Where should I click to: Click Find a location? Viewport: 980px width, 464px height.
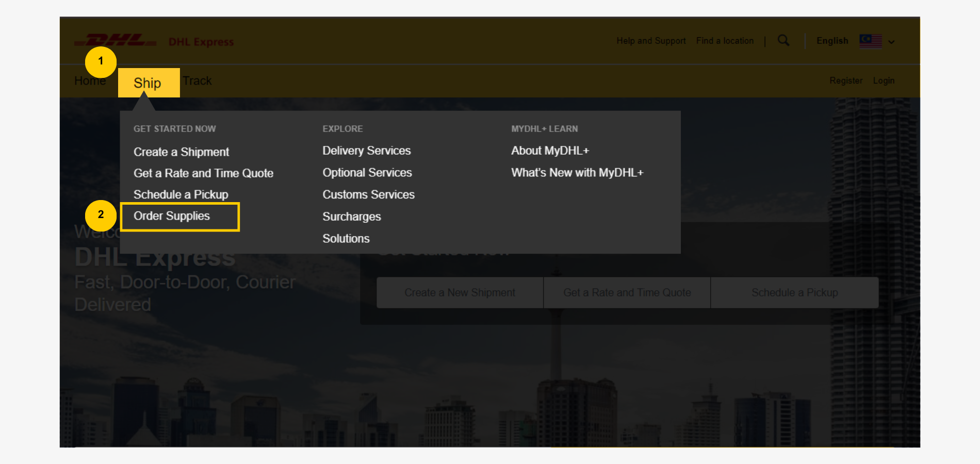coord(725,41)
